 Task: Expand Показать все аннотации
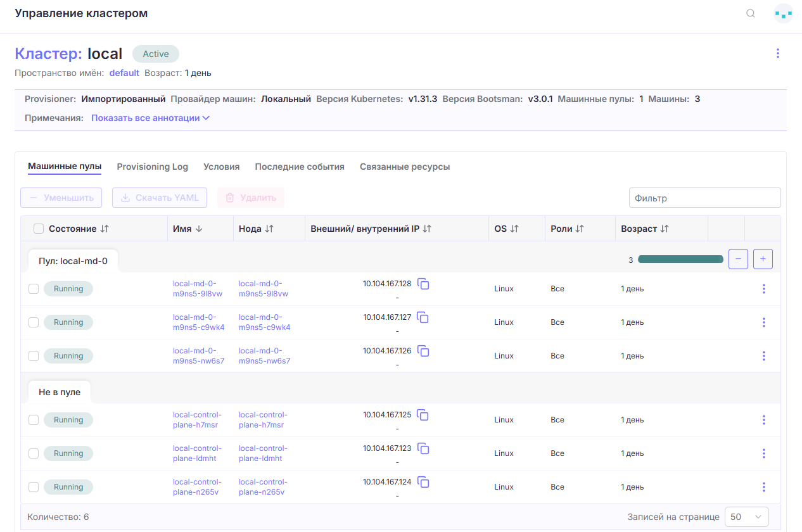pos(151,118)
